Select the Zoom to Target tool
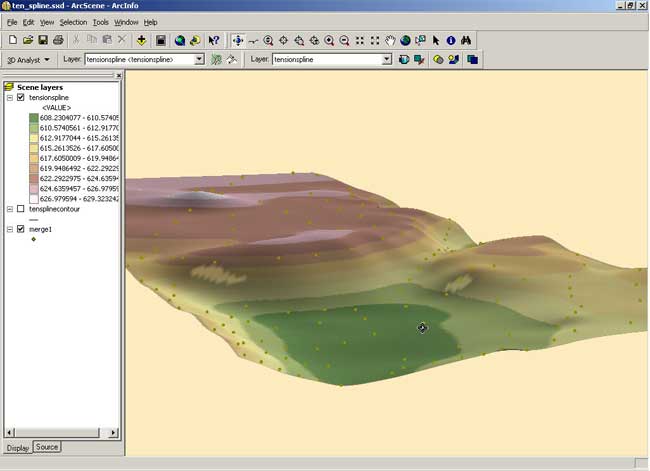Image resolution: width=650 pixels, height=471 pixels. (299, 40)
